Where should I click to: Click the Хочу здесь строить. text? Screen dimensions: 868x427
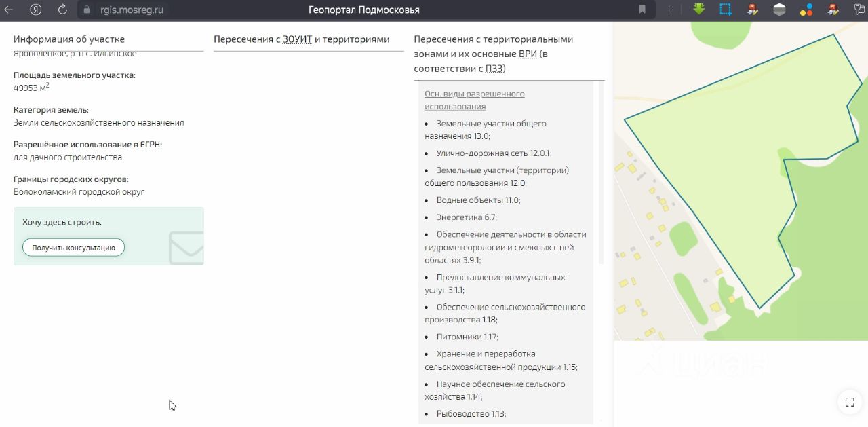coord(62,222)
